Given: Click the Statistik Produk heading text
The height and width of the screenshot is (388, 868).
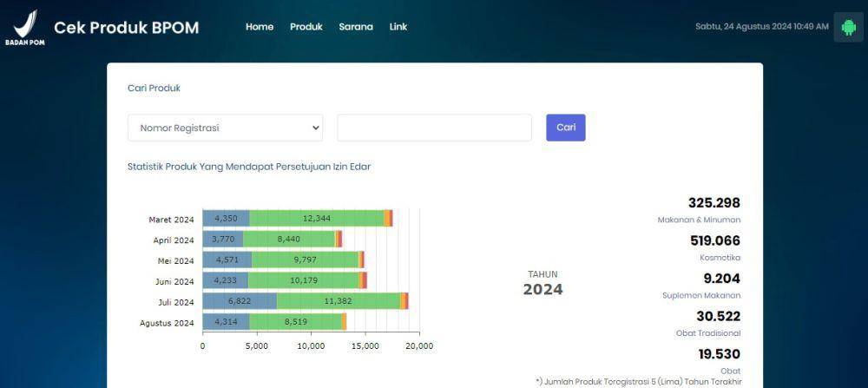Looking at the screenshot, I should tap(249, 167).
